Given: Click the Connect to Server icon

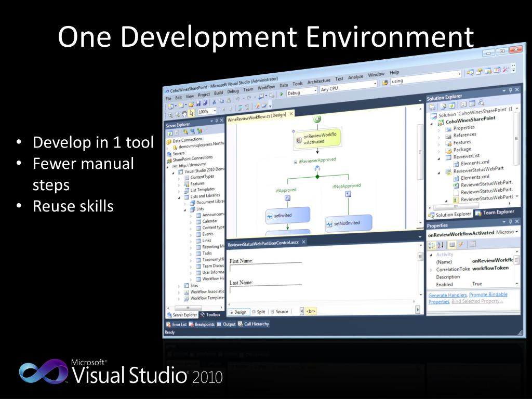Looking at the screenshot, I should pyautogui.click(x=192, y=131).
